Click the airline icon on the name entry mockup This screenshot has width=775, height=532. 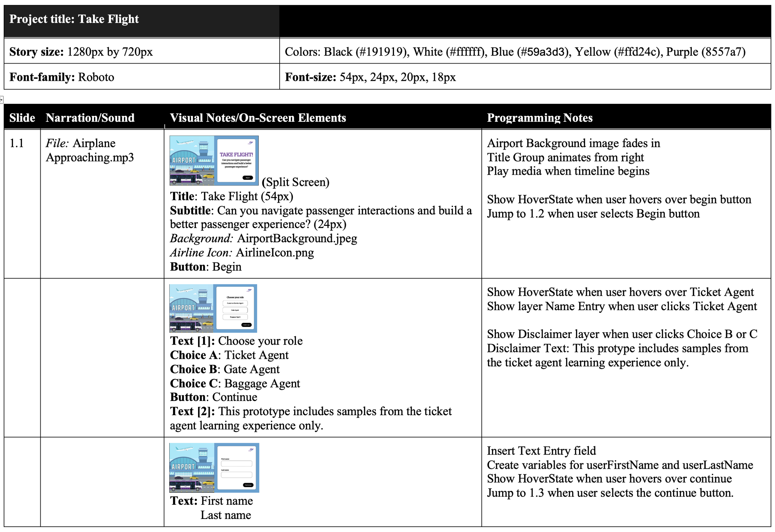[251, 450]
